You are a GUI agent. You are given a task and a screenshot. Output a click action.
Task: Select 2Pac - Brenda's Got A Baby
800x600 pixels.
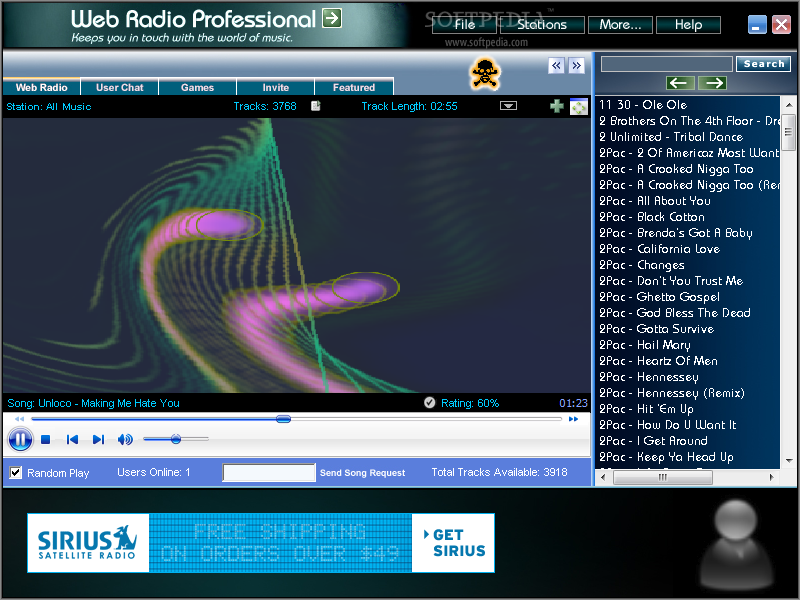(x=676, y=233)
